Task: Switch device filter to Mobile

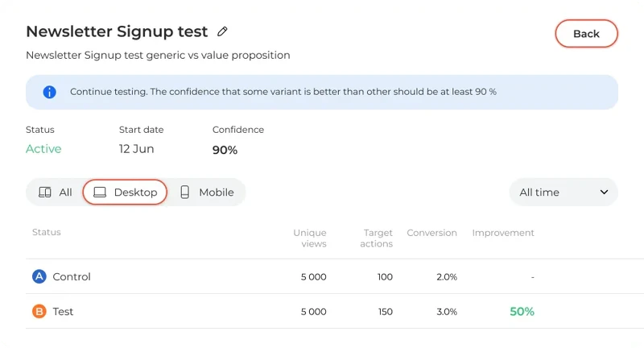Action: pyautogui.click(x=207, y=193)
